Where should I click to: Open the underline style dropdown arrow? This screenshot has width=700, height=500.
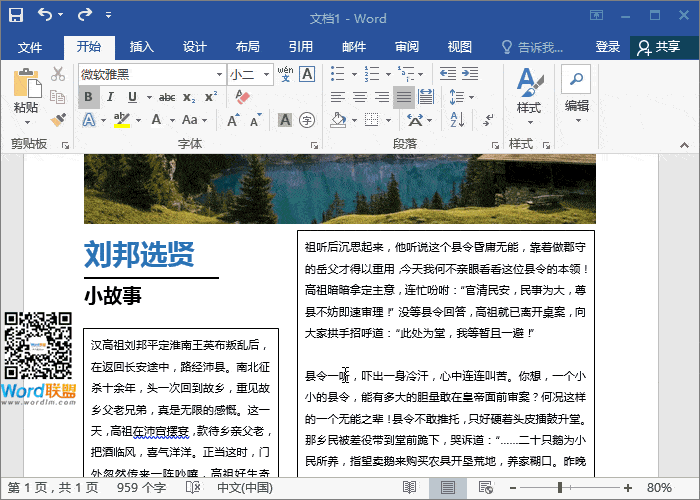tap(149, 97)
